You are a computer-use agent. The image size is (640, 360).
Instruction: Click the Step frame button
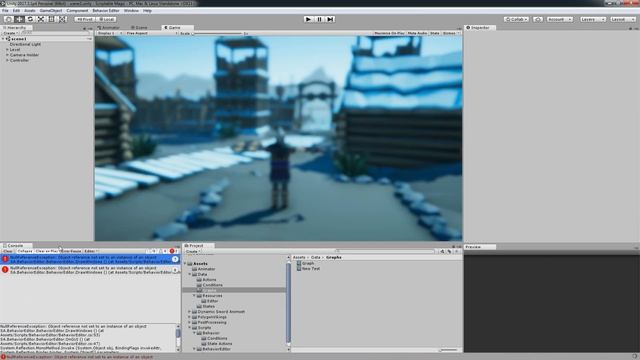point(330,19)
